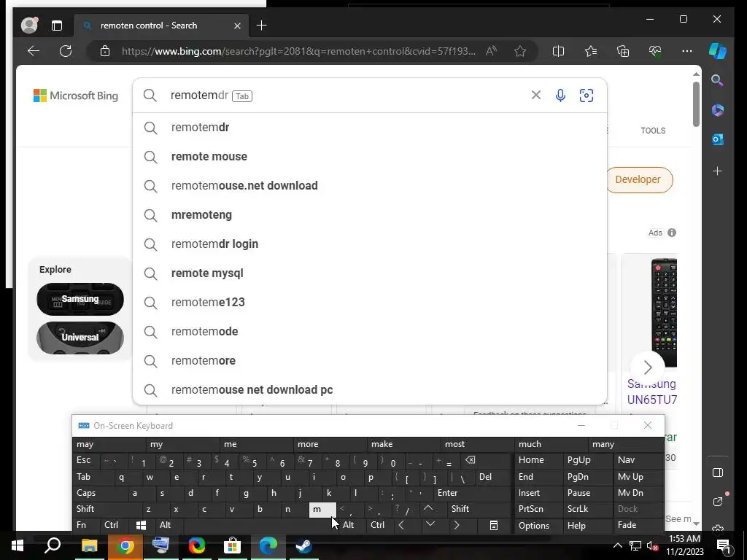This screenshot has height=560, width=747.
Task: Open Windows Start menu
Action: [18, 545]
